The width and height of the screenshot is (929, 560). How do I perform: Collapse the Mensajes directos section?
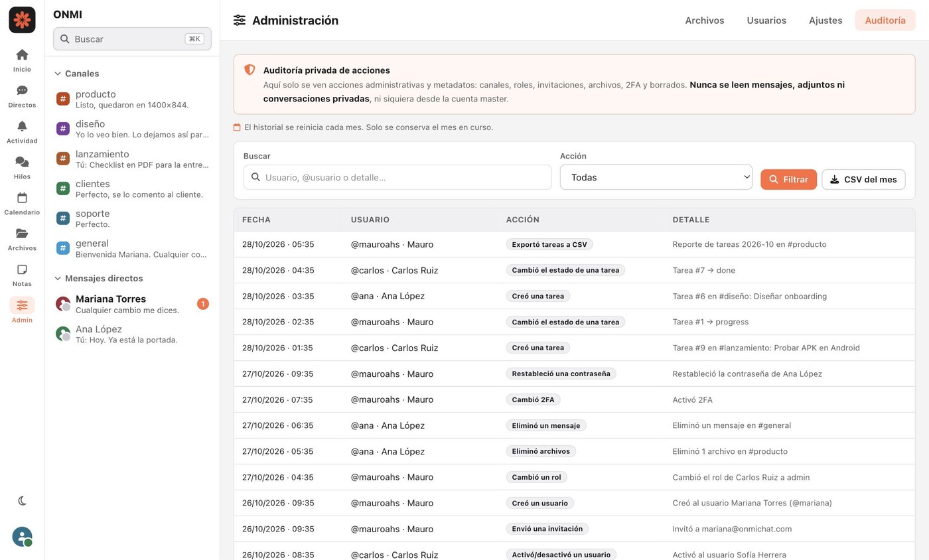coord(98,278)
